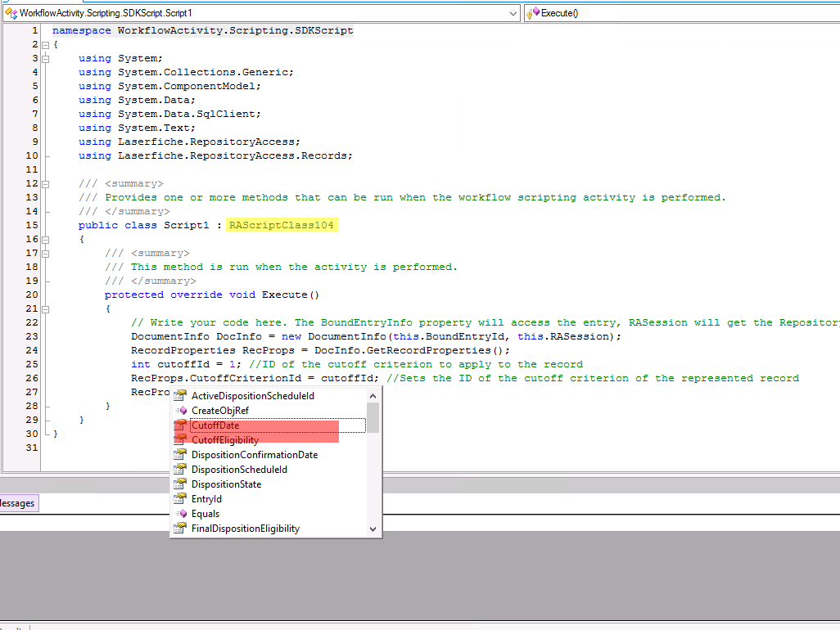Click the CreateObjRef method icon
Screen dimensions: 840x630
(180, 411)
